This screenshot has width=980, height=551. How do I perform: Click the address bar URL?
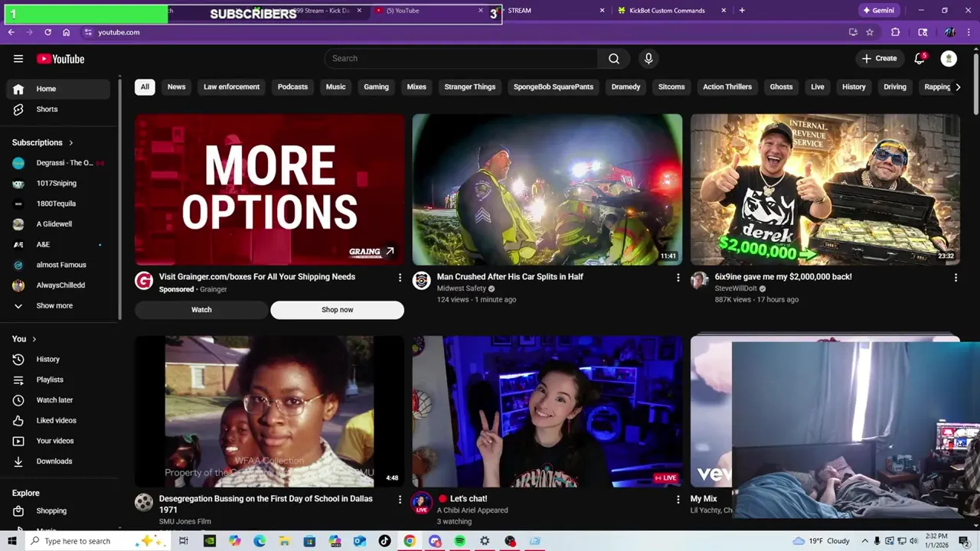[119, 32]
